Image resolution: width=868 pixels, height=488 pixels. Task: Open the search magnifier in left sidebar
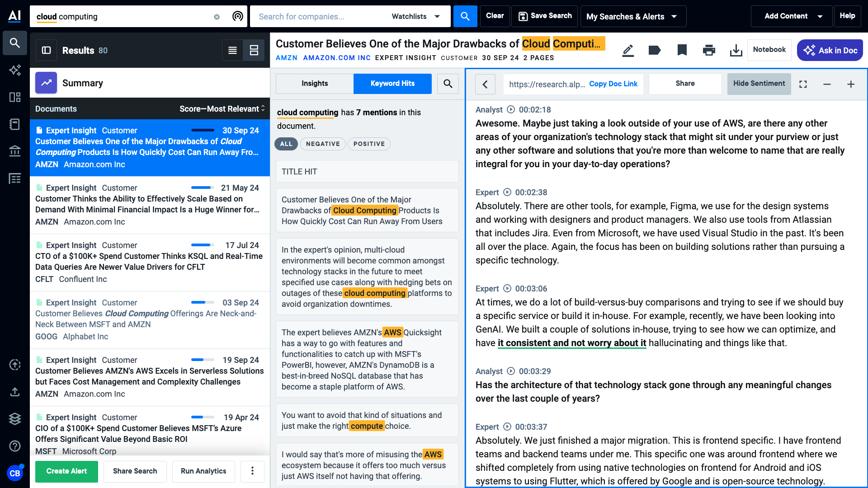click(15, 43)
